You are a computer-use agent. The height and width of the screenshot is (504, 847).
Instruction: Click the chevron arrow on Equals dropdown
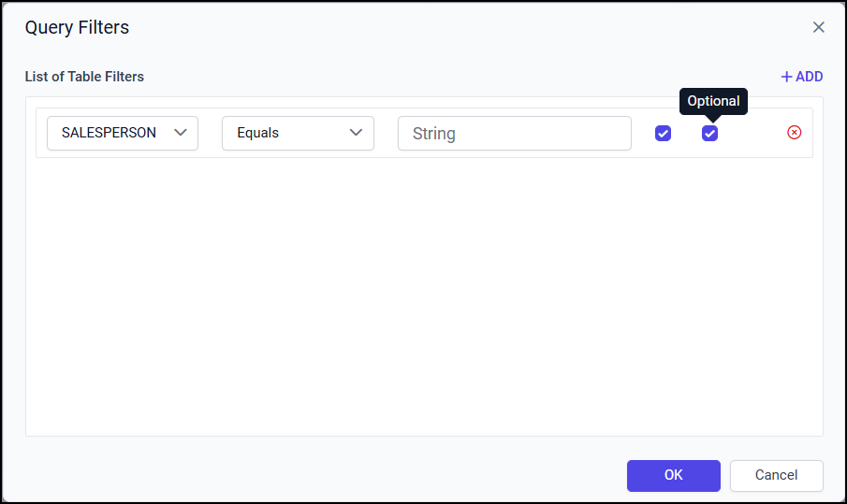click(356, 133)
